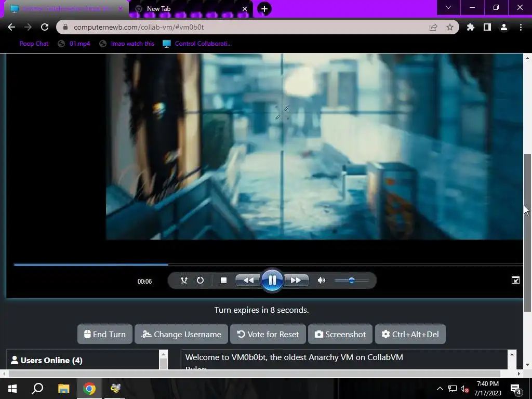Click the volume slider in the media player

[352, 280]
